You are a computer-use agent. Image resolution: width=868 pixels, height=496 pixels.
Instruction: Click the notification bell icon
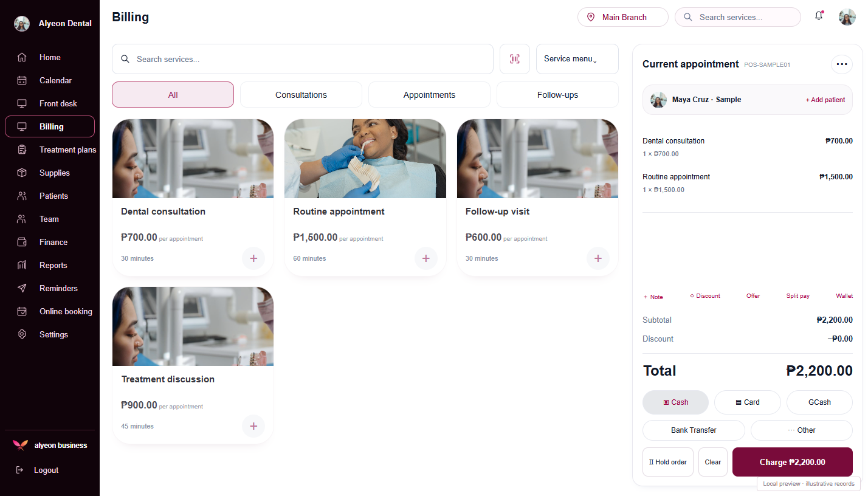[x=819, y=16]
